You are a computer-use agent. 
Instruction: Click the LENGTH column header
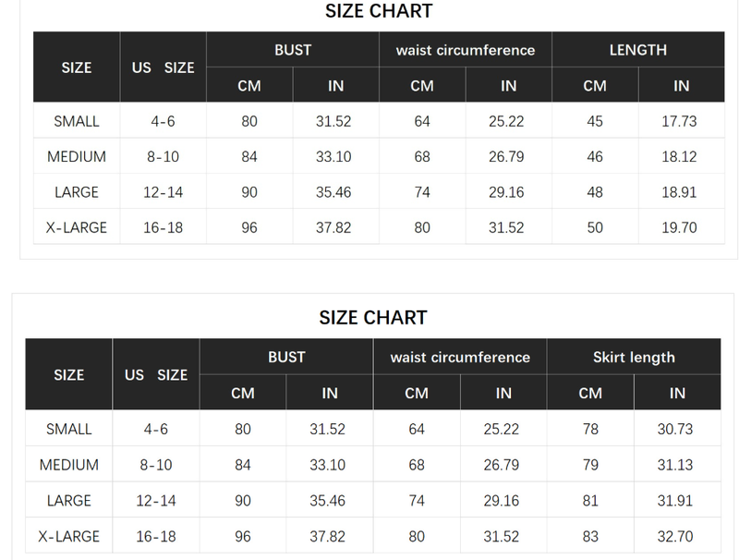point(637,50)
